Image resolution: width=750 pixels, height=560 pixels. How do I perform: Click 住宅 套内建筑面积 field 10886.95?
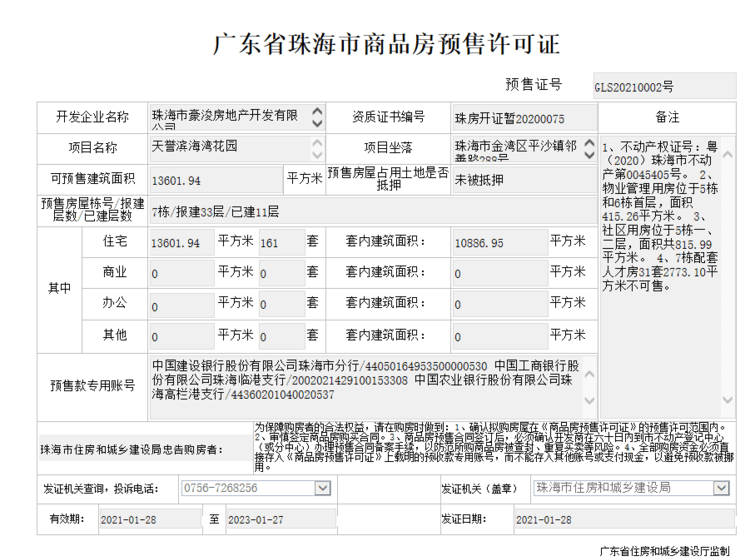497,243
